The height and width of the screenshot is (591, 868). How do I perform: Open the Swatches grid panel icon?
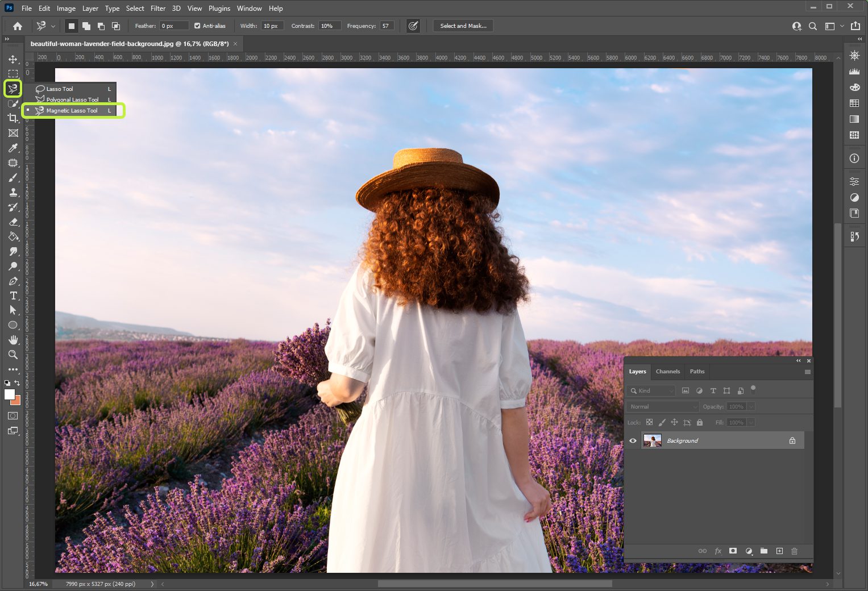coord(854,103)
